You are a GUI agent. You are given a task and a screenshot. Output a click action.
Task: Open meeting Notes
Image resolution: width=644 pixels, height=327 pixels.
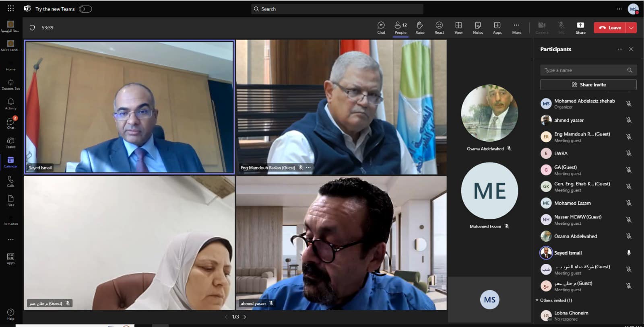point(478,27)
